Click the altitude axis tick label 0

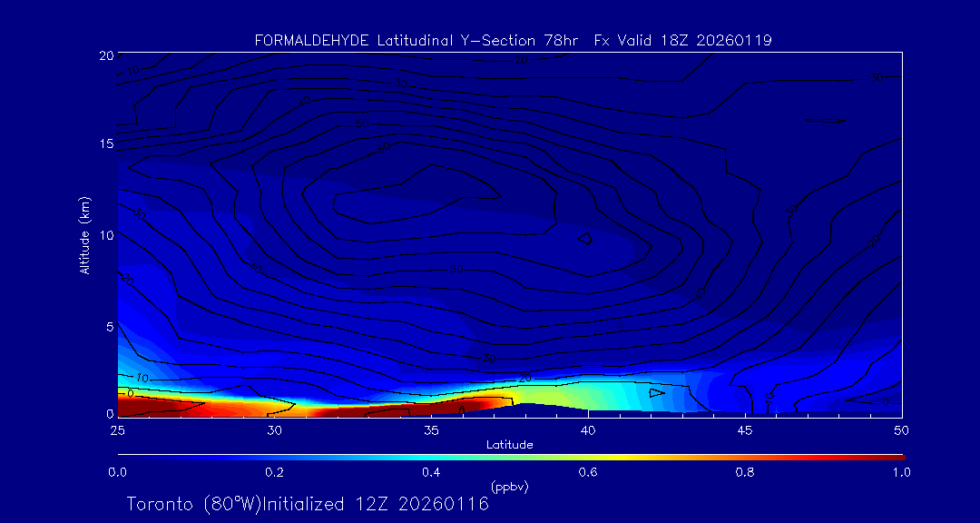pyautogui.click(x=110, y=413)
